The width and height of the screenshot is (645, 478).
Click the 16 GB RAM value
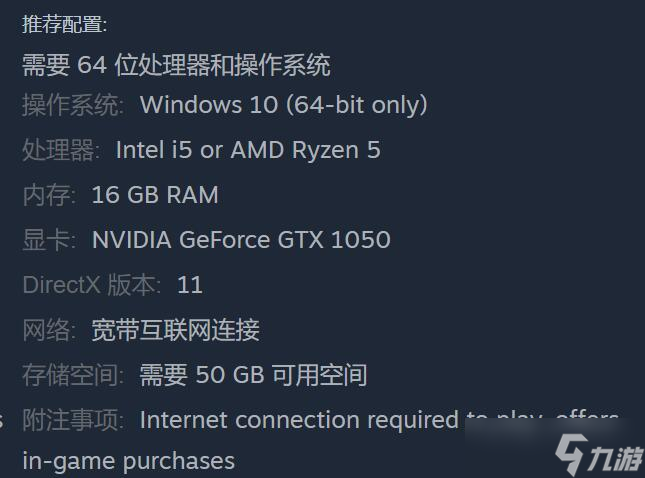(x=155, y=195)
